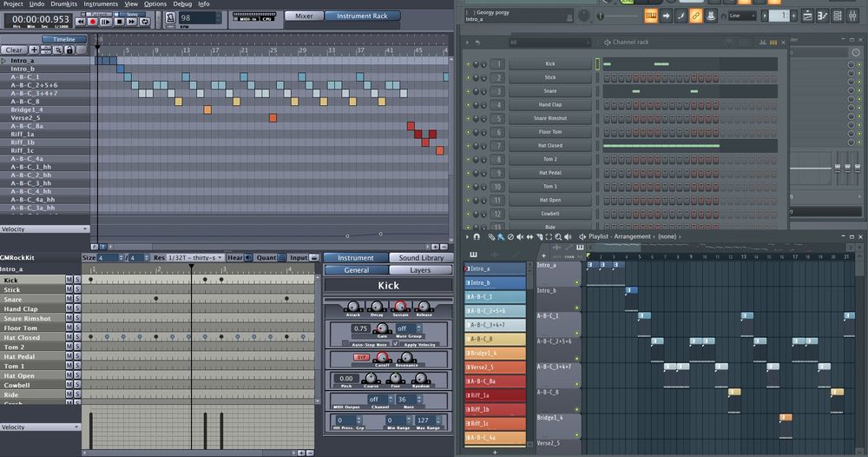Open the FL Studio playlist view icon
Image resolution: width=868 pixels, height=457 pixels.
pyautogui.click(x=807, y=16)
